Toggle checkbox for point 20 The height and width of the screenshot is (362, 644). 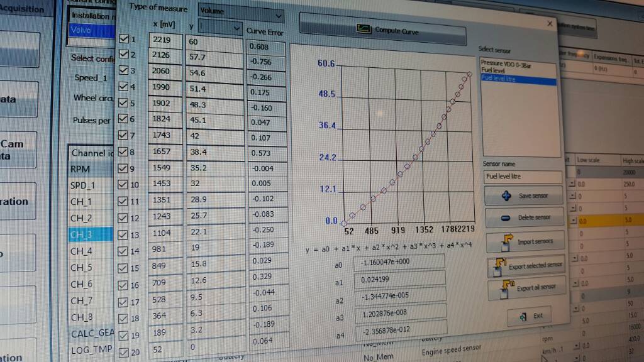[x=124, y=352]
